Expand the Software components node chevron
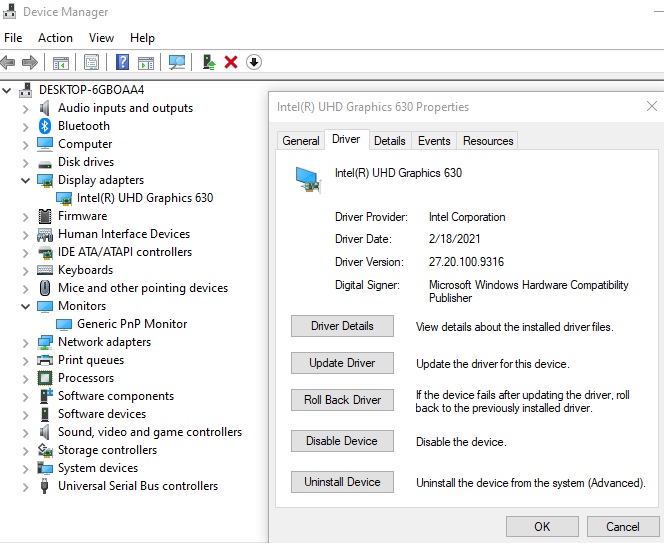 pos(25,396)
